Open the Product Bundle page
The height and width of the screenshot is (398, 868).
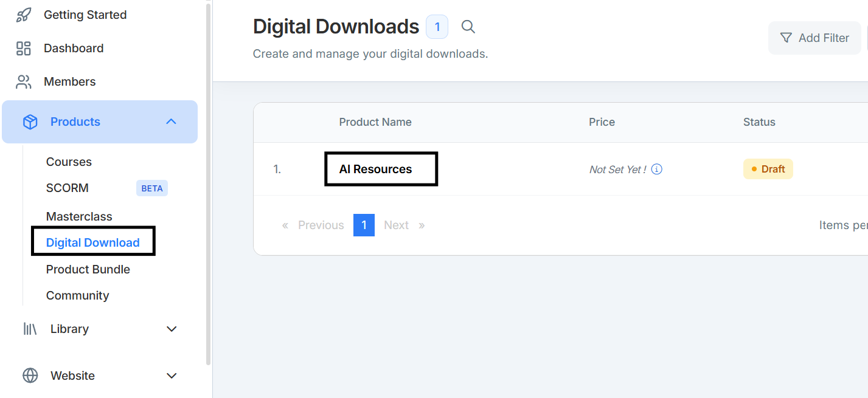88,269
